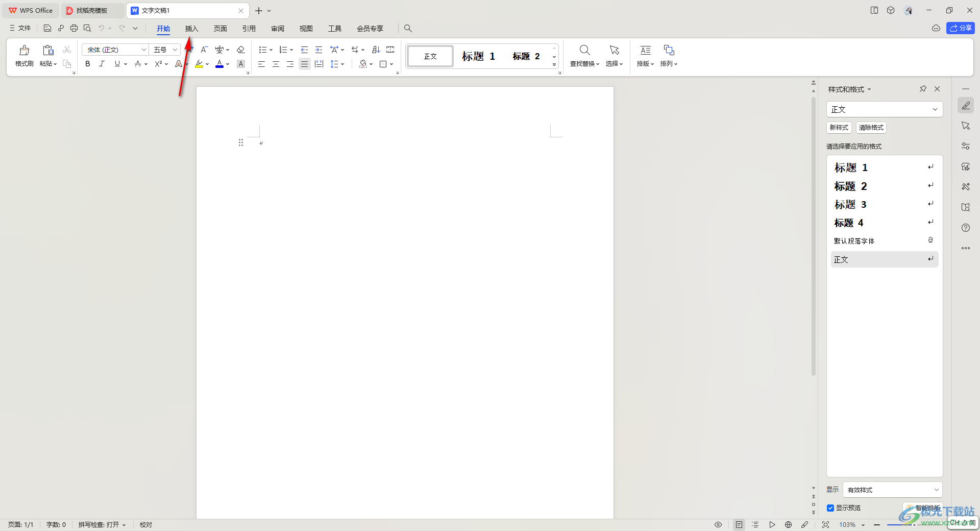This screenshot has height=531, width=980.
Task: Click 拼写检查: 打开 in status bar
Action: tap(102, 525)
